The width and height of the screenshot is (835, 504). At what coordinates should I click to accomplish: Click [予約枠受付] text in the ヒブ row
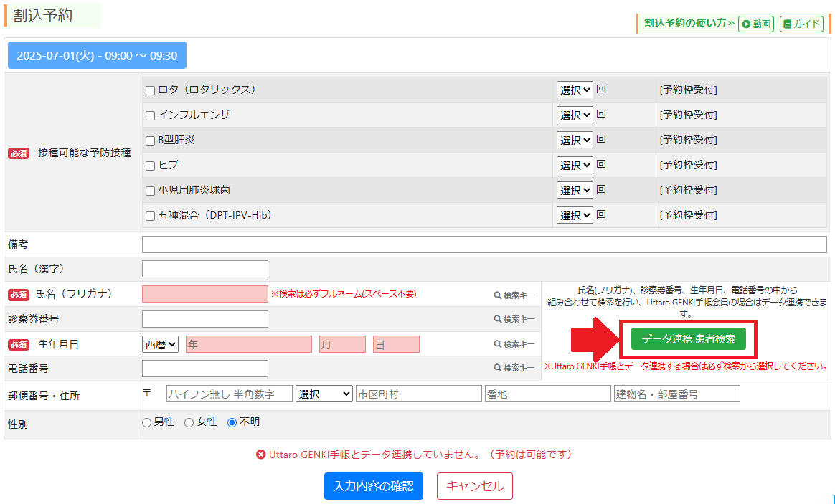(688, 165)
